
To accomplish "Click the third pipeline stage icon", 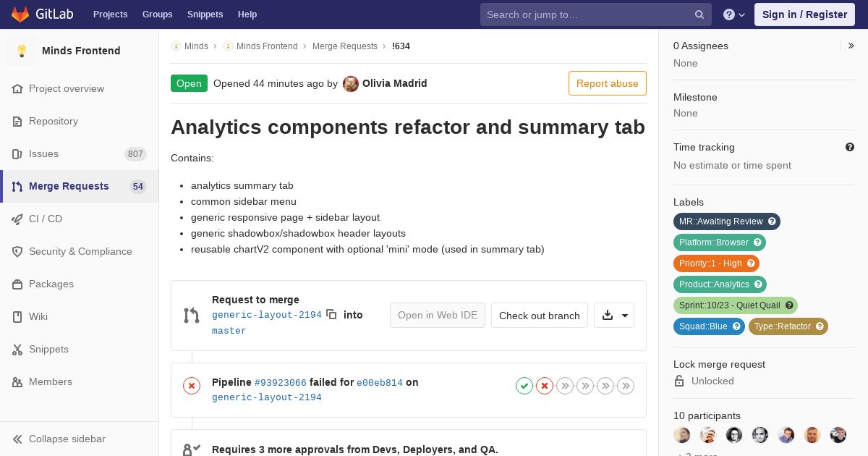I will [565, 386].
